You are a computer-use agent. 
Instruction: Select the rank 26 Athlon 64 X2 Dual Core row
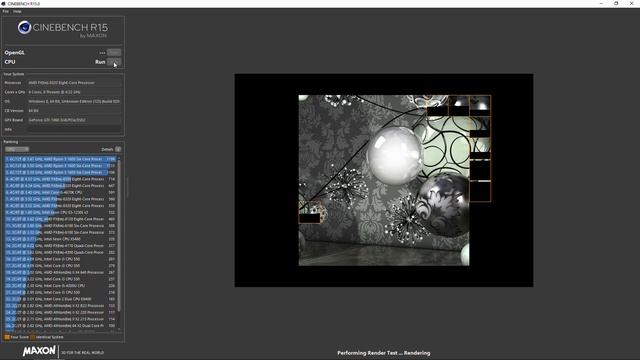coord(60,326)
